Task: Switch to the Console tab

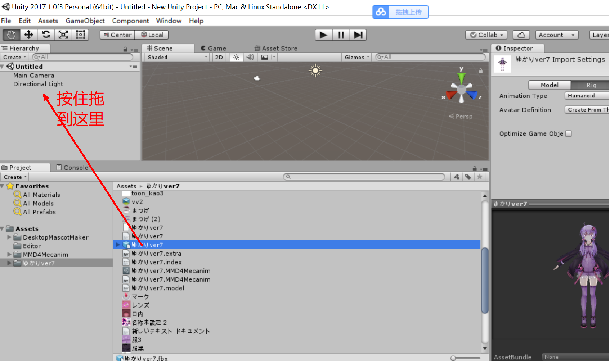Action: click(72, 168)
